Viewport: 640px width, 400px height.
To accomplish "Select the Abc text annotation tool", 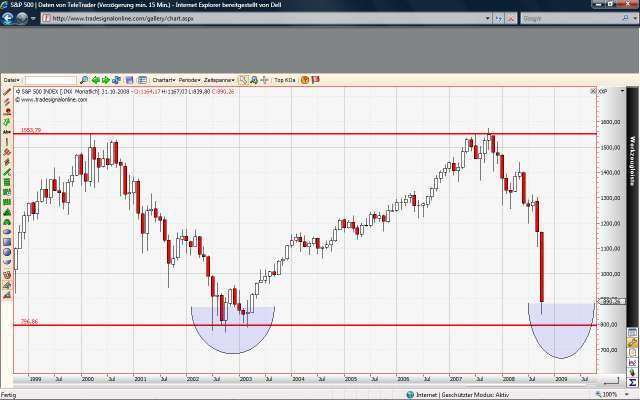I will point(7,132).
